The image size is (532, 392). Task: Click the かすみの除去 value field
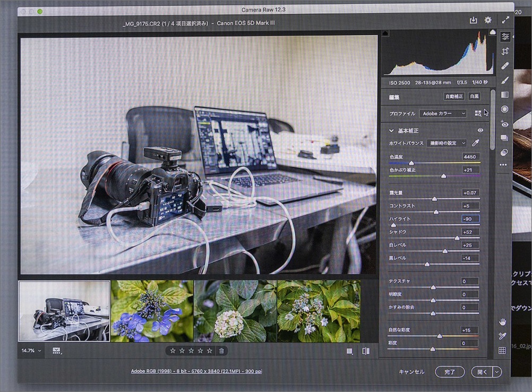(x=470, y=307)
